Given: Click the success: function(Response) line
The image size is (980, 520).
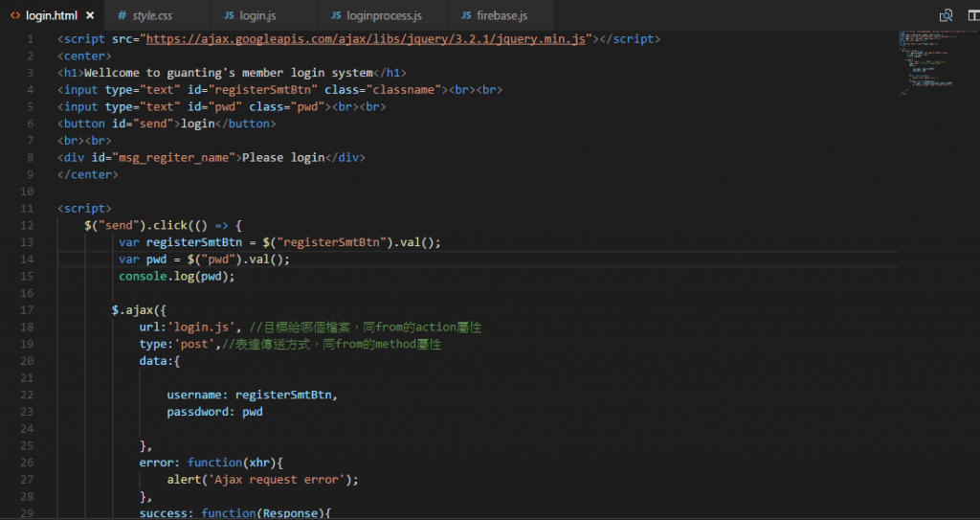Looking at the screenshot, I should click(235, 513).
